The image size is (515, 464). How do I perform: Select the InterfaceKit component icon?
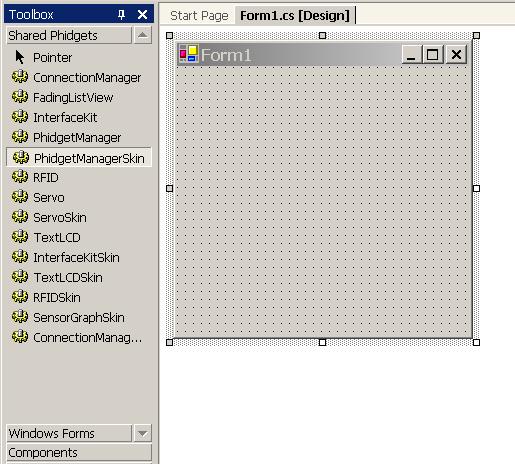coord(20,117)
